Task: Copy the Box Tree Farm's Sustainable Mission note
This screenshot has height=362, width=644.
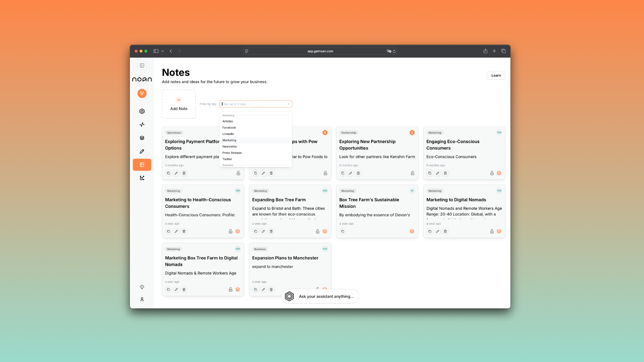Action: [342, 232]
